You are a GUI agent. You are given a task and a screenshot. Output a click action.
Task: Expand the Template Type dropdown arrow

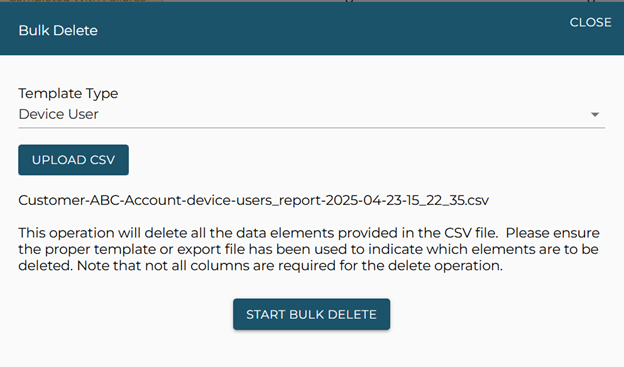(595, 115)
